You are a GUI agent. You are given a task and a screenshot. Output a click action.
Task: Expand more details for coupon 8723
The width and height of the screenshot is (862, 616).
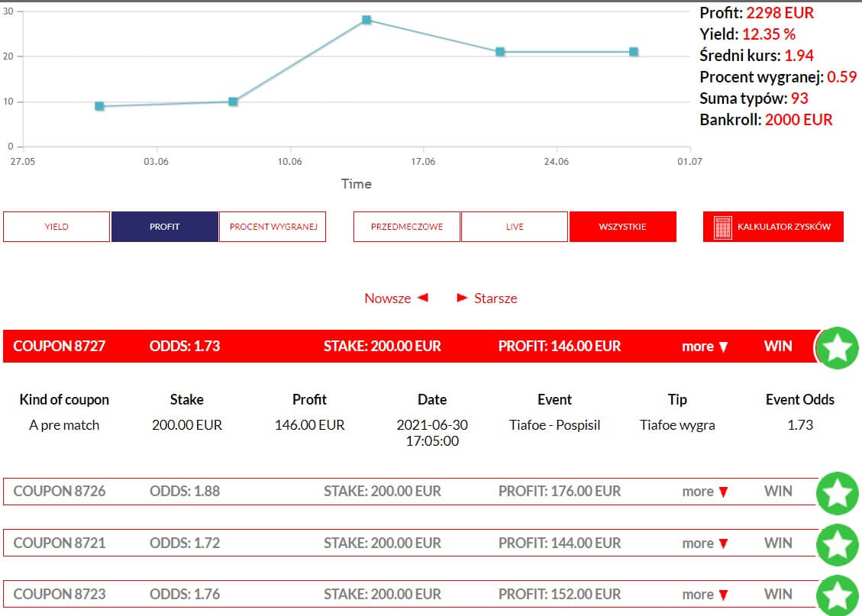pyautogui.click(x=705, y=595)
